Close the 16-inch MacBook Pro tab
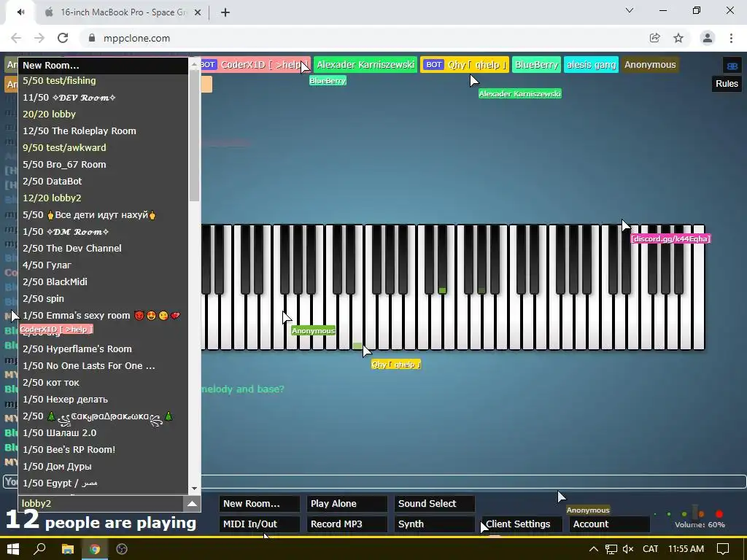 (198, 12)
